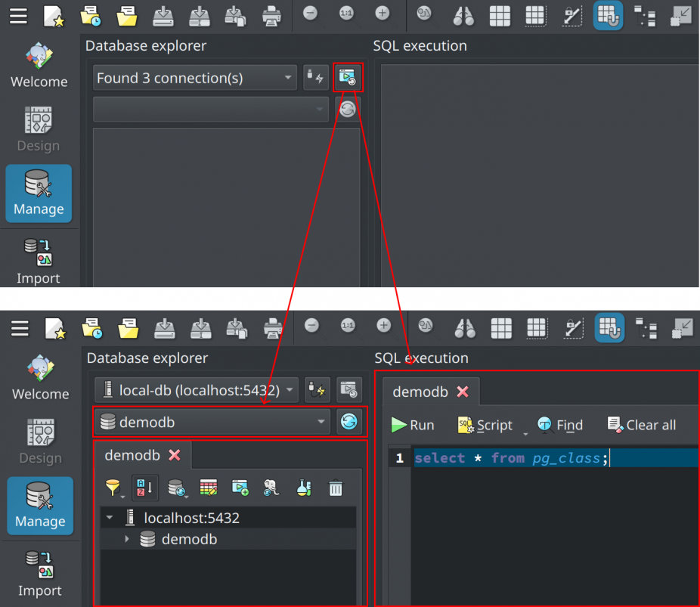This screenshot has width=700, height=607.
Task: Open the 'local-db (localhost:5432)' connection dropdown
Action: click(196, 391)
